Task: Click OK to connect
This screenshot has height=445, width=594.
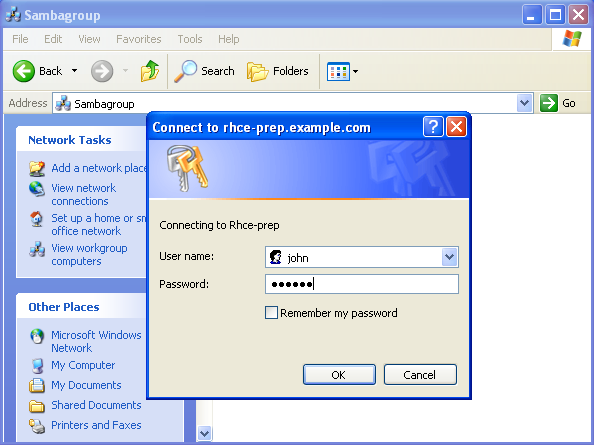Action: (339, 375)
